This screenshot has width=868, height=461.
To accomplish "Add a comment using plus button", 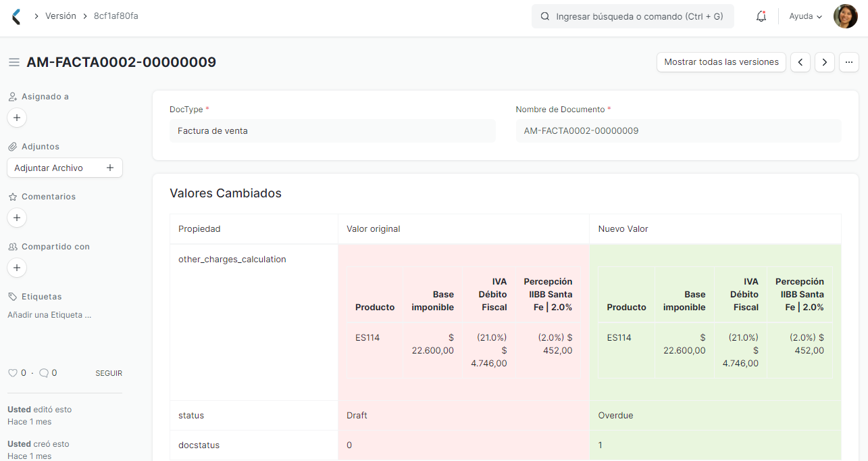I will [x=17, y=218].
